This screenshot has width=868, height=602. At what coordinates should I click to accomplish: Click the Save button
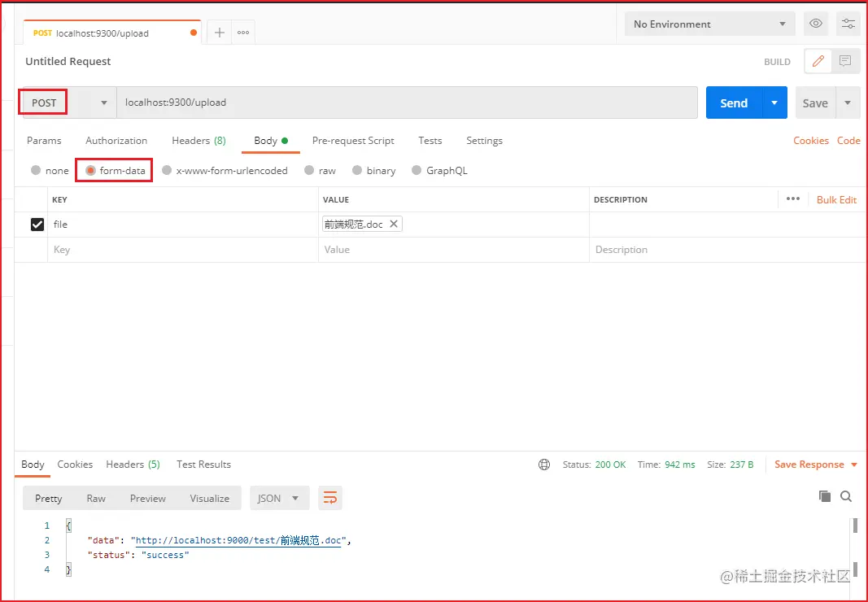tap(815, 103)
